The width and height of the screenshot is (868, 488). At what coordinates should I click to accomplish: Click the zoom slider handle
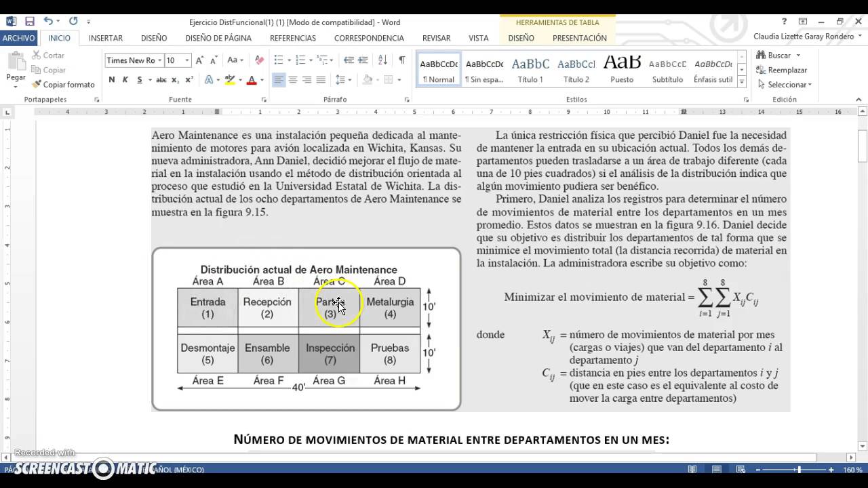click(x=799, y=469)
